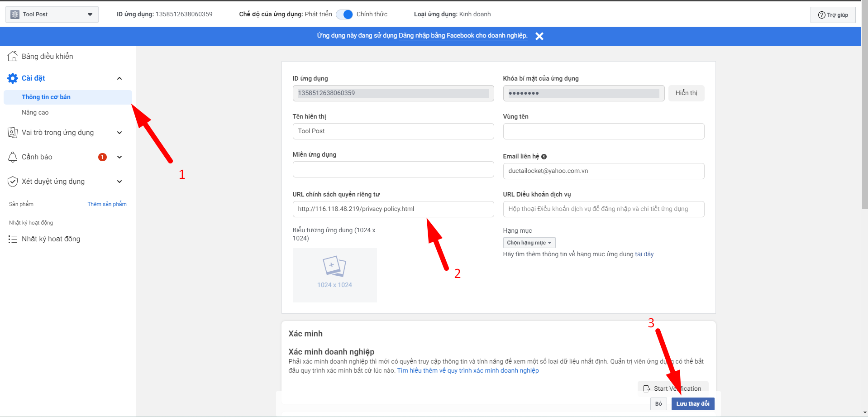
Task: Click the app icon upload placeholder
Action: [x=334, y=275]
